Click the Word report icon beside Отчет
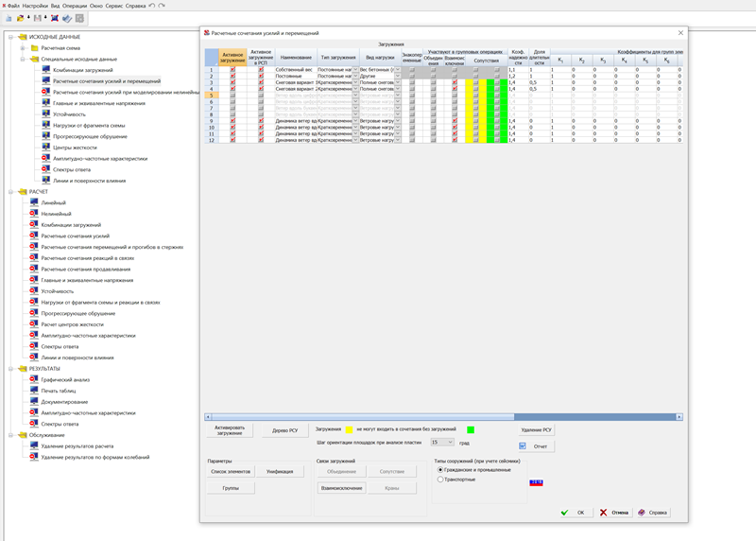The image size is (756, 541). click(523, 445)
